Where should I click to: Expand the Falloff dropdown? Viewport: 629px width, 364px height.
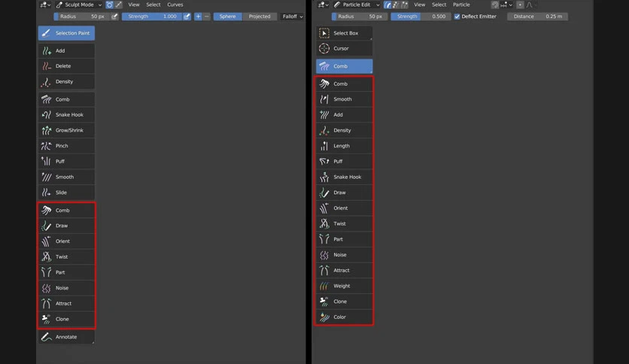pos(293,17)
